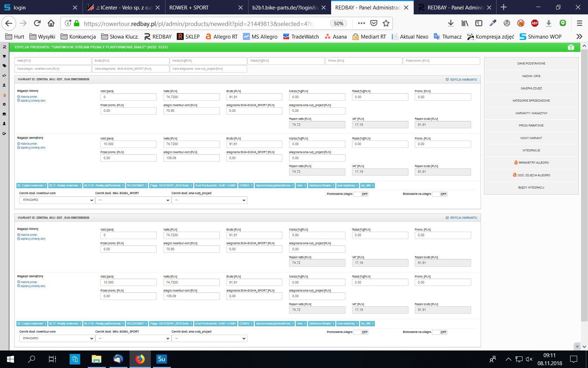
Task: Open first Cennik dost. sma-rudy_project dropdown
Action: pos(209,200)
